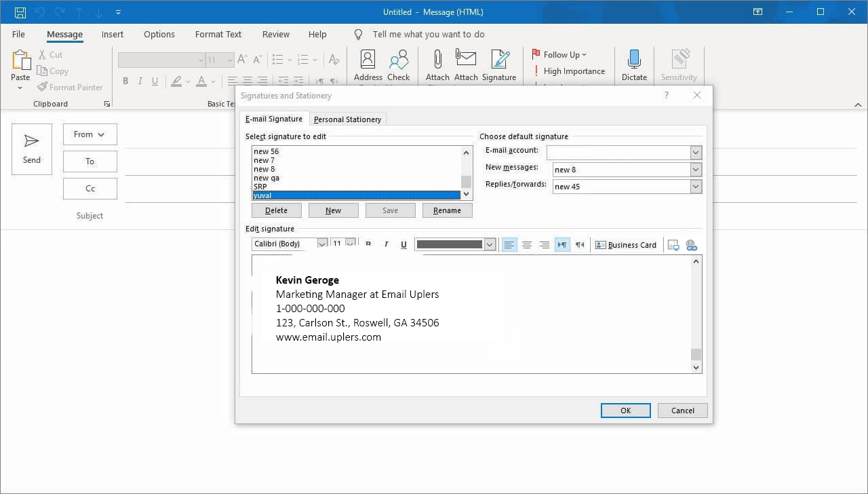Open the Signature ribbon command
868x494 pixels.
499,64
